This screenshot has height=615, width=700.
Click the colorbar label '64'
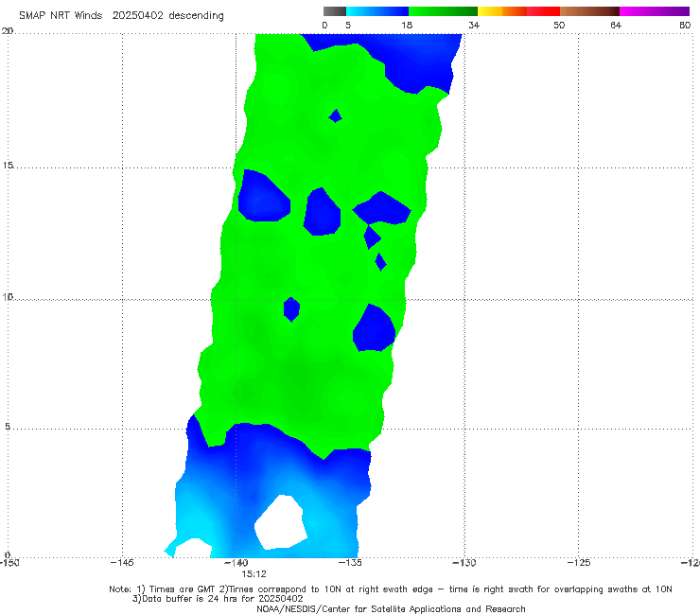pyautogui.click(x=616, y=25)
